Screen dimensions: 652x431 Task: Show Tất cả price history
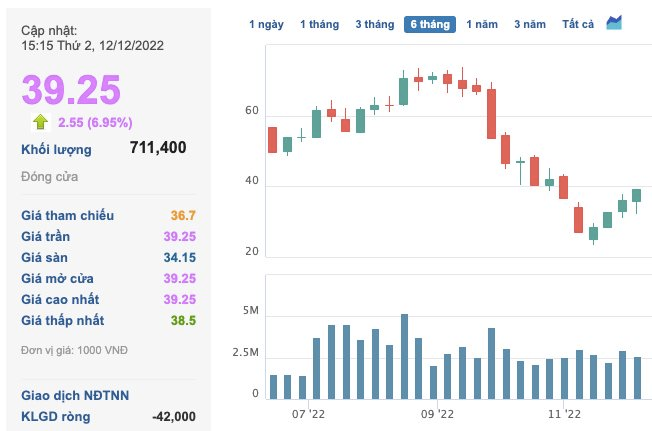pyautogui.click(x=578, y=24)
